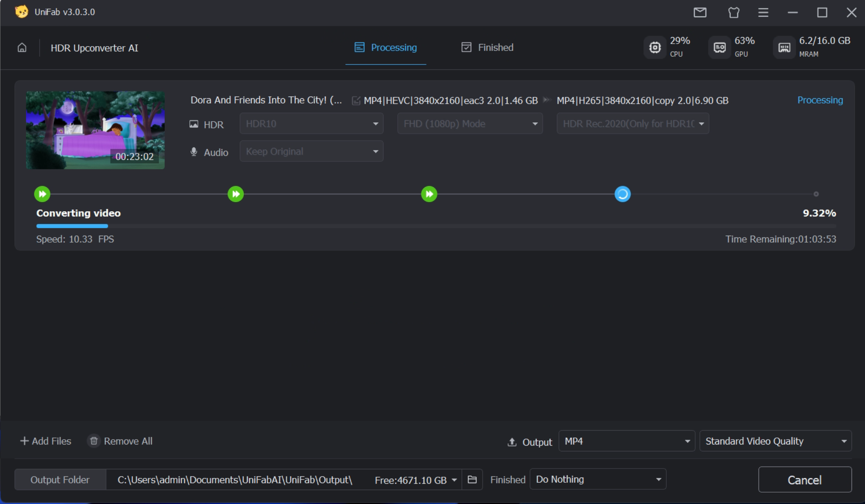Click the skin theme shirt icon

[734, 12]
